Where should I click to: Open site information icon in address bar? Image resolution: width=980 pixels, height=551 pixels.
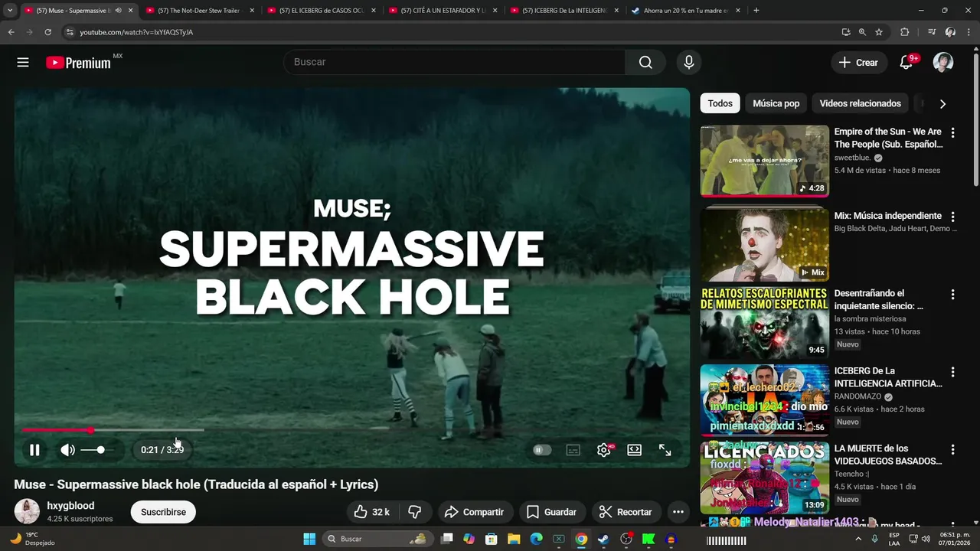(69, 32)
